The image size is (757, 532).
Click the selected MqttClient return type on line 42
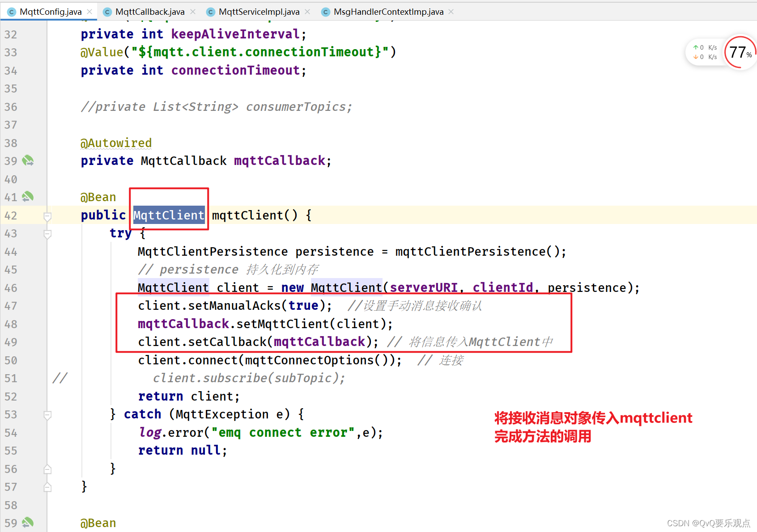[x=169, y=215]
